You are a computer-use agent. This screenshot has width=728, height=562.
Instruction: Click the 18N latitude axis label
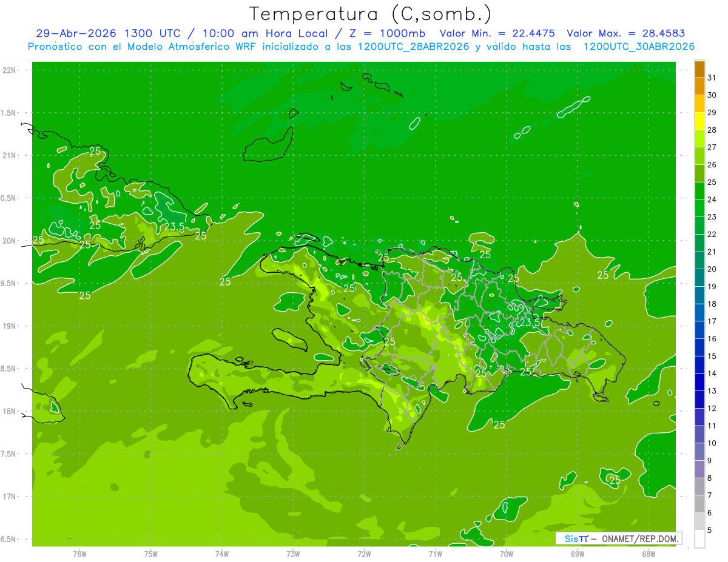(9, 411)
